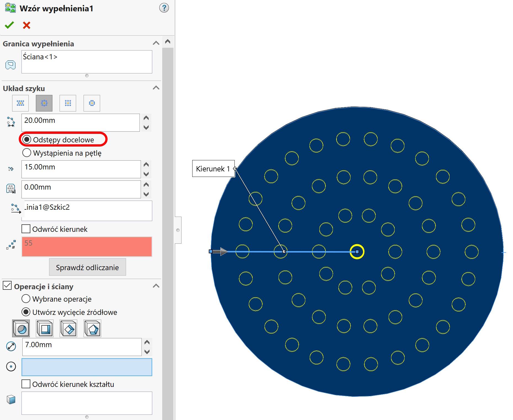The image size is (513, 420).
Task: Select the perforation pattern layout icon
Action: (20, 103)
